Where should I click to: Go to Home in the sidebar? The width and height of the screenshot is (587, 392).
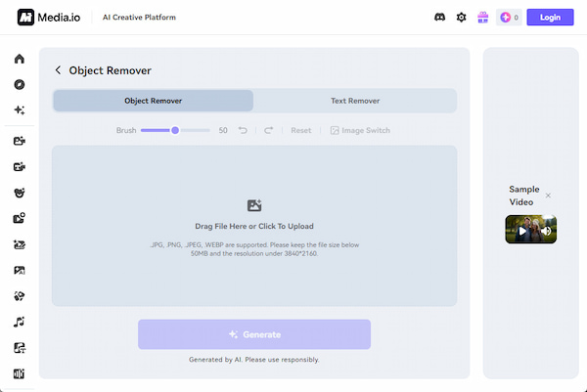[x=19, y=59]
